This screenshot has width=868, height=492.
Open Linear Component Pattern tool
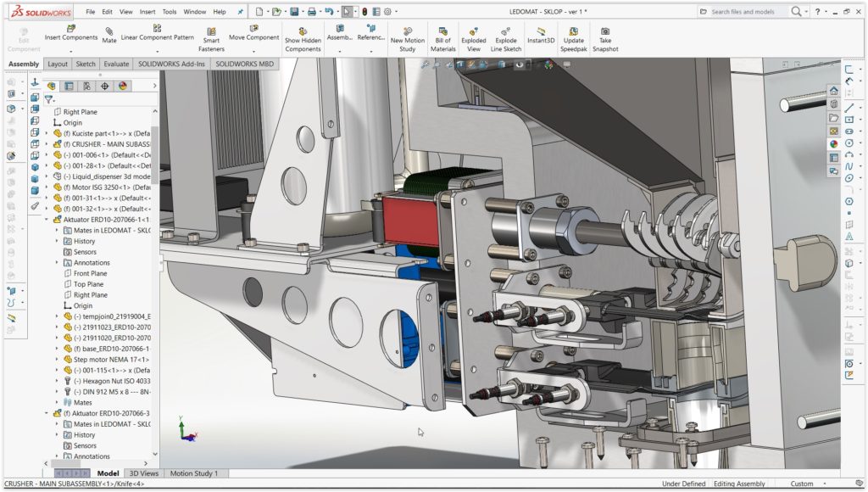point(157,33)
